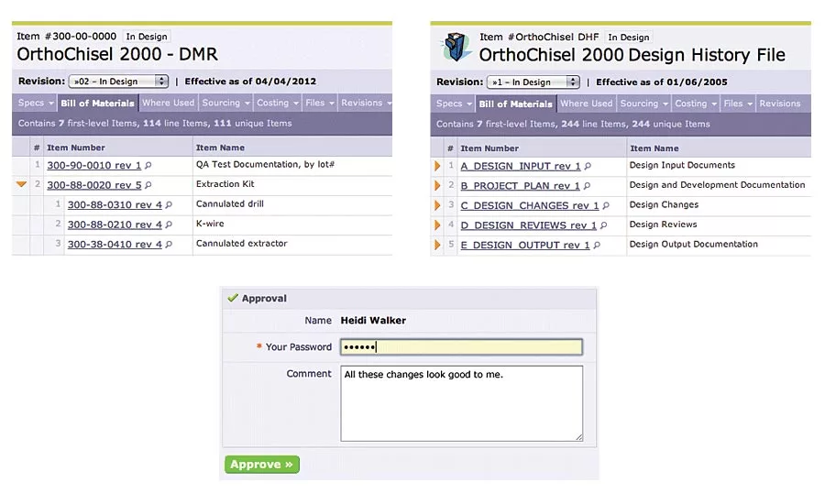Click the 'Extraction Kit' item name
825x504 pixels.
[x=225, y=184]
